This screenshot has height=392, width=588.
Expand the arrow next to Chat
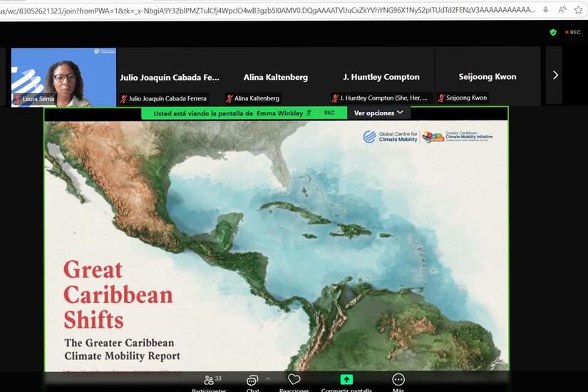click(268, 378)
